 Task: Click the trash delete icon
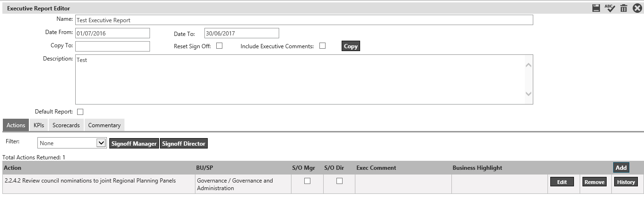pos(624,8)
